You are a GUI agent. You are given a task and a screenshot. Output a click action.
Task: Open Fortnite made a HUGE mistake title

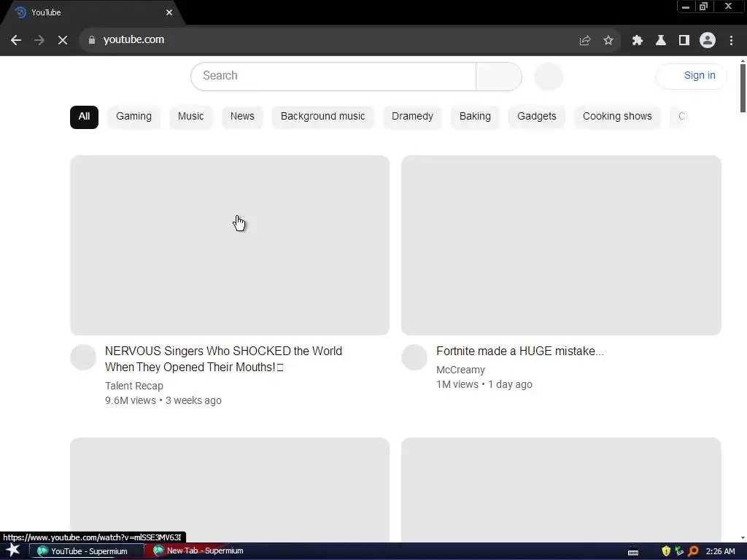(519, 351)
